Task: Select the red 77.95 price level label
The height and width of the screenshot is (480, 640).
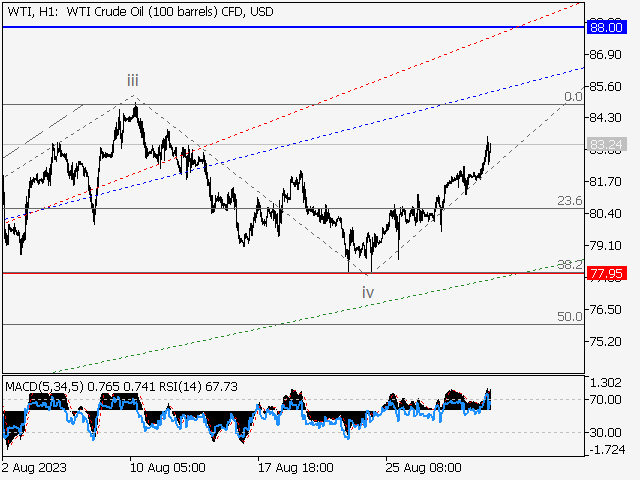Action: 606,273
